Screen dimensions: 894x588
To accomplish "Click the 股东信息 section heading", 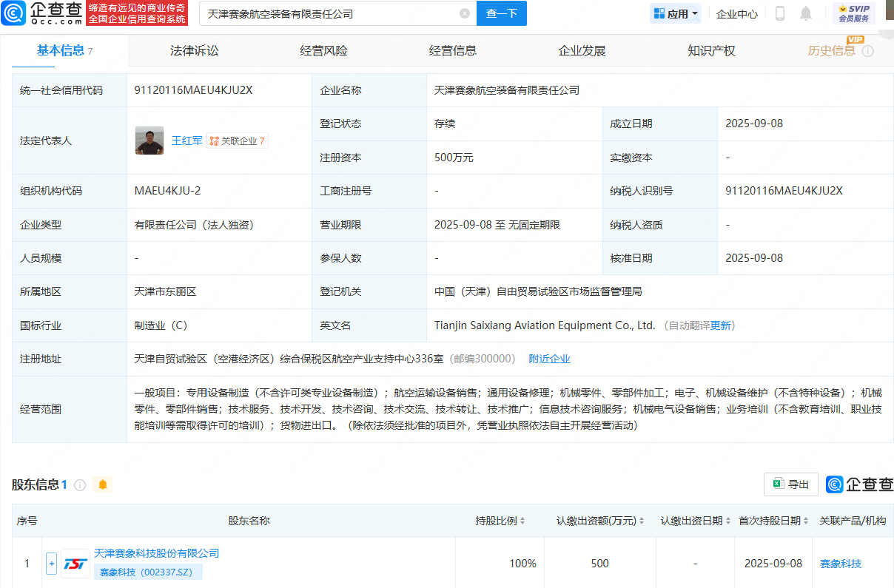I will [36, 485].
